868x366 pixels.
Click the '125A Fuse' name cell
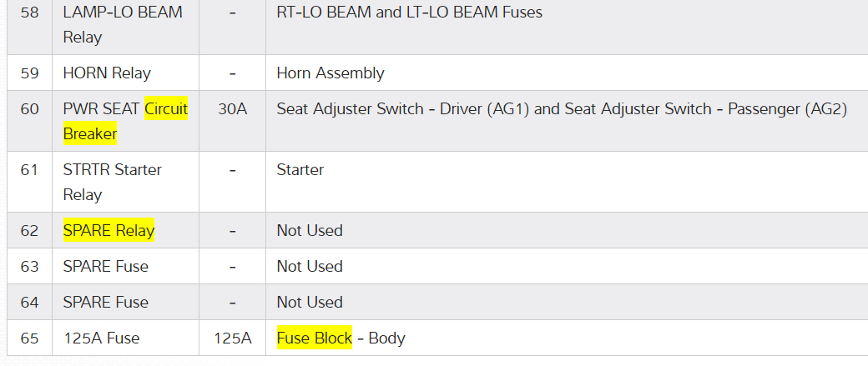101,338
